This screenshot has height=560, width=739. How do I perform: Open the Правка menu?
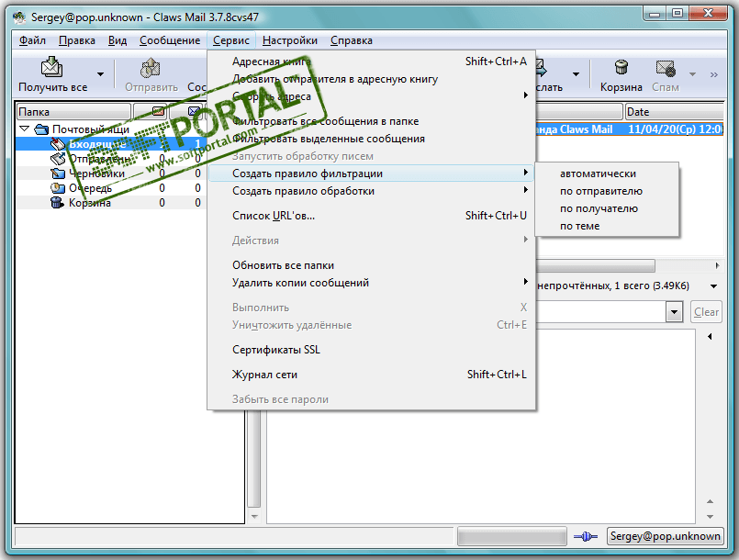click(x=77, y=40)
